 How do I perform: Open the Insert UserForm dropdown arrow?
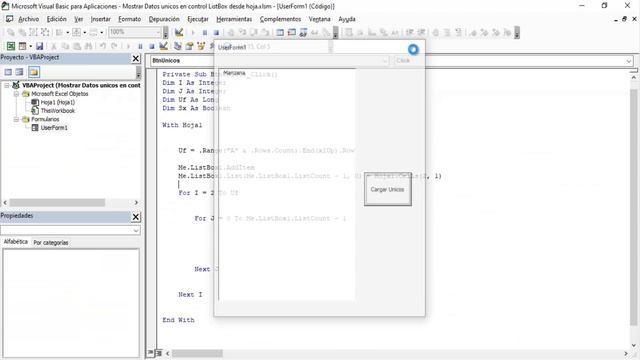(x=31, y=46)
